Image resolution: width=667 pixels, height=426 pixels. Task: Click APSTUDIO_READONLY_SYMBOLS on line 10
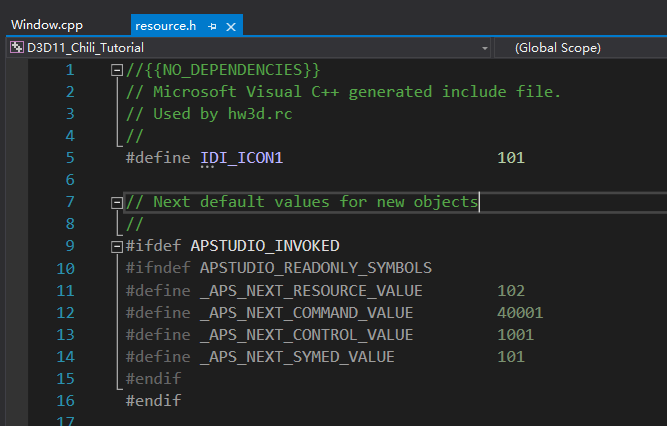tap(316, 268)
